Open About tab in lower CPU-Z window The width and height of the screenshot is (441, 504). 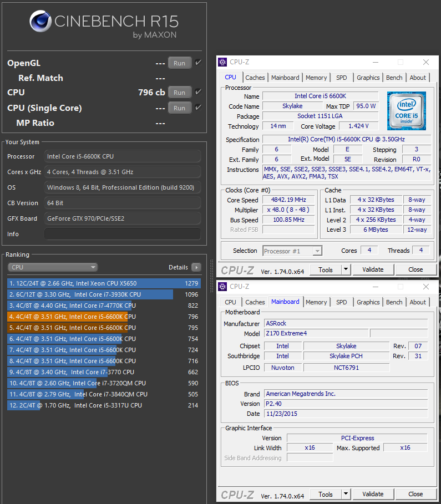(418, 302)
